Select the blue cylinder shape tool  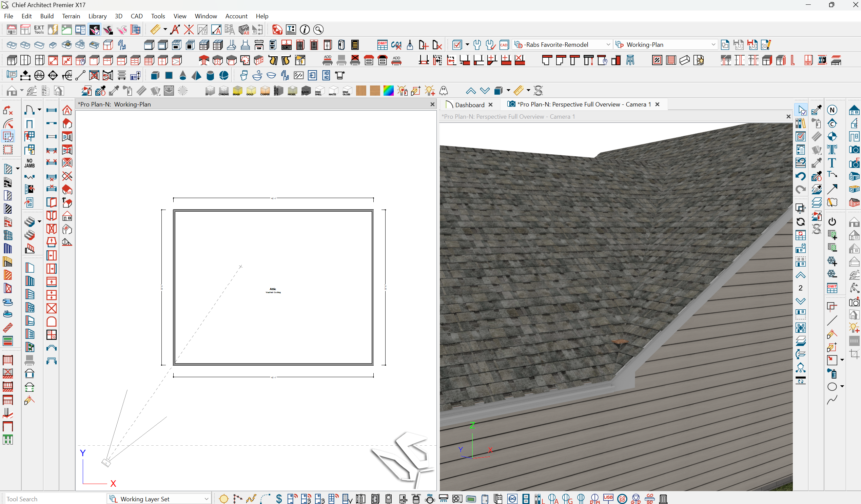(210, 76)
